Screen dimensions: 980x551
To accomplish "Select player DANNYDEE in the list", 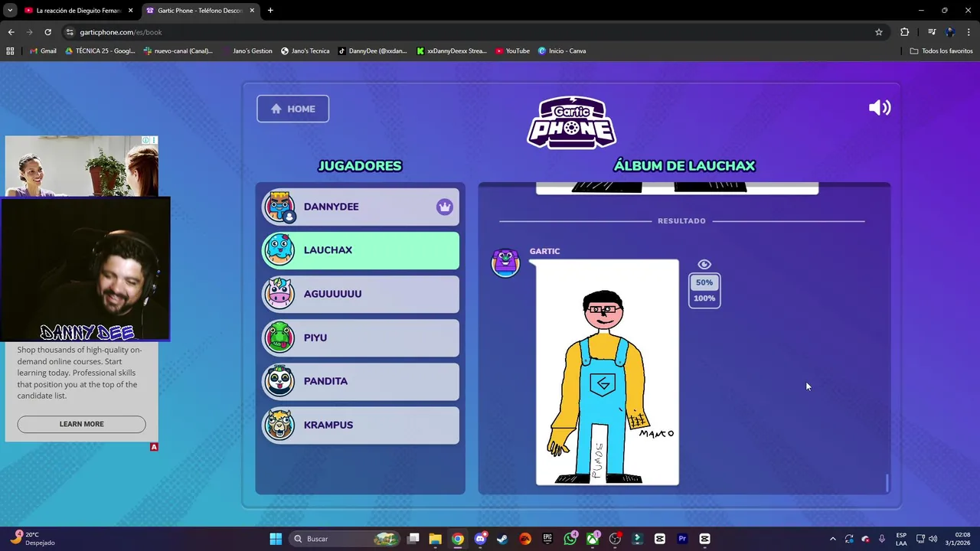I will (361, 207).
